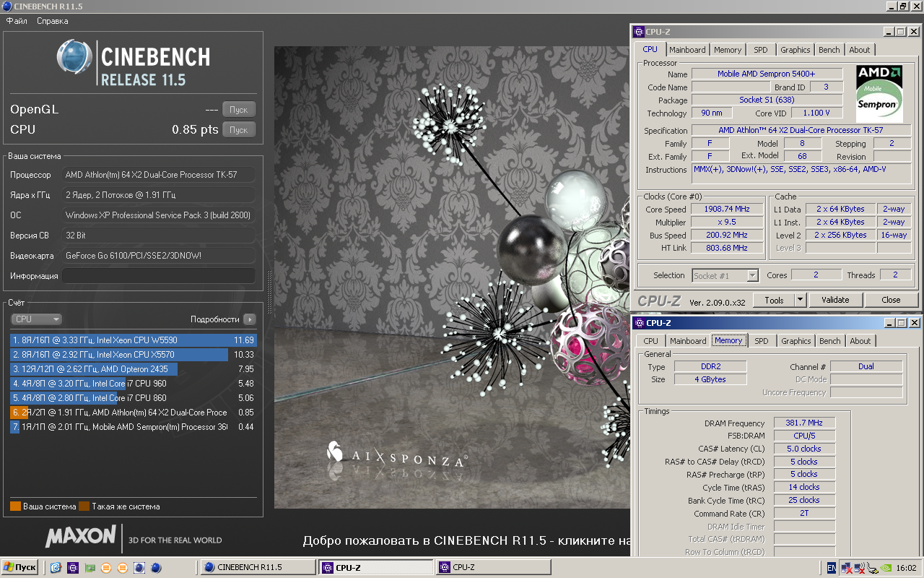Screen dimensions: 924x578
Task: Open the CPU ranking type dropdown
Action: point(36,319)
